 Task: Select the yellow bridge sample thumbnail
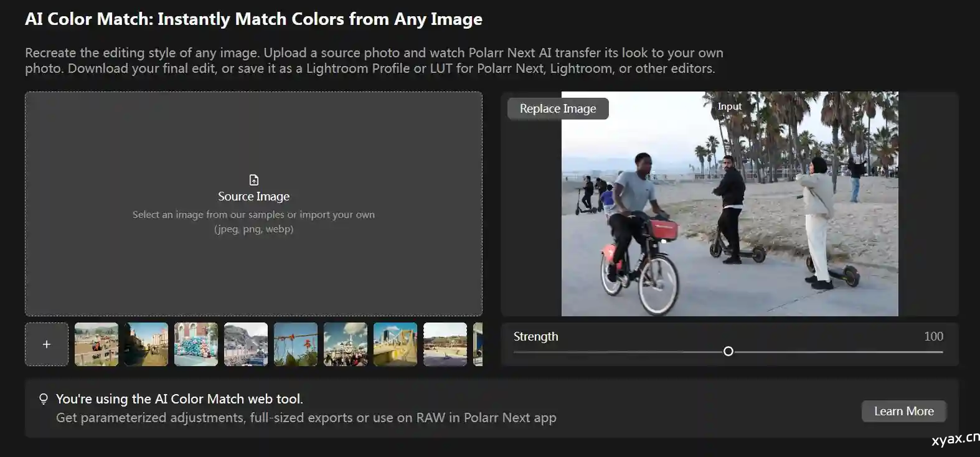[x=395, y=344]
